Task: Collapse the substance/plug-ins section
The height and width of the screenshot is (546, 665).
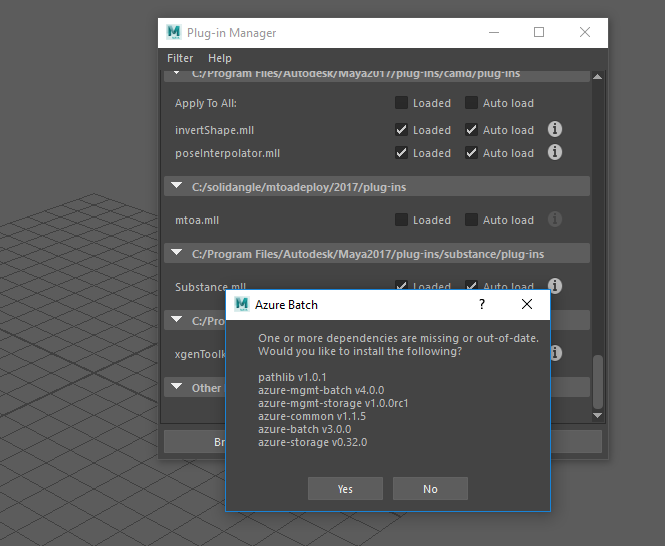Action: (176, 253)
